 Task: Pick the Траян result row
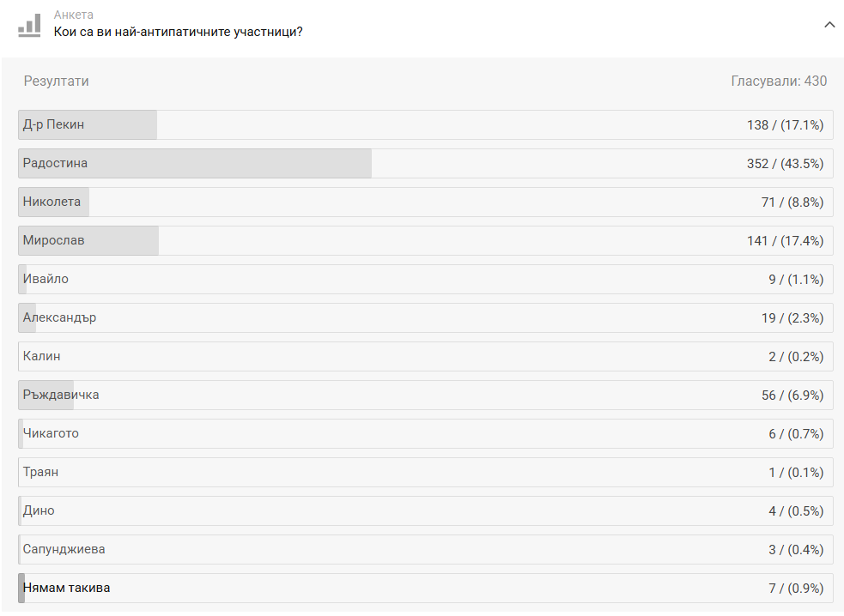[x=425, y=473]
